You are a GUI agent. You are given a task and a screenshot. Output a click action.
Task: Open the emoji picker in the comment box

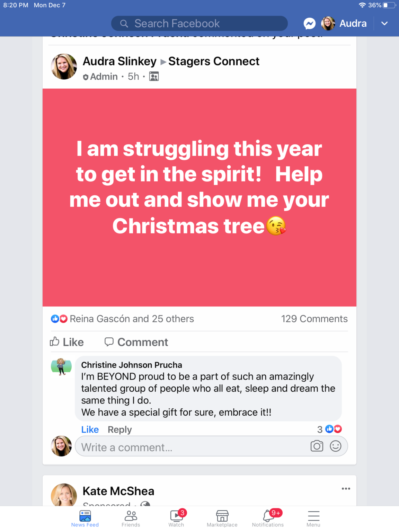click(x=335, y=446)
